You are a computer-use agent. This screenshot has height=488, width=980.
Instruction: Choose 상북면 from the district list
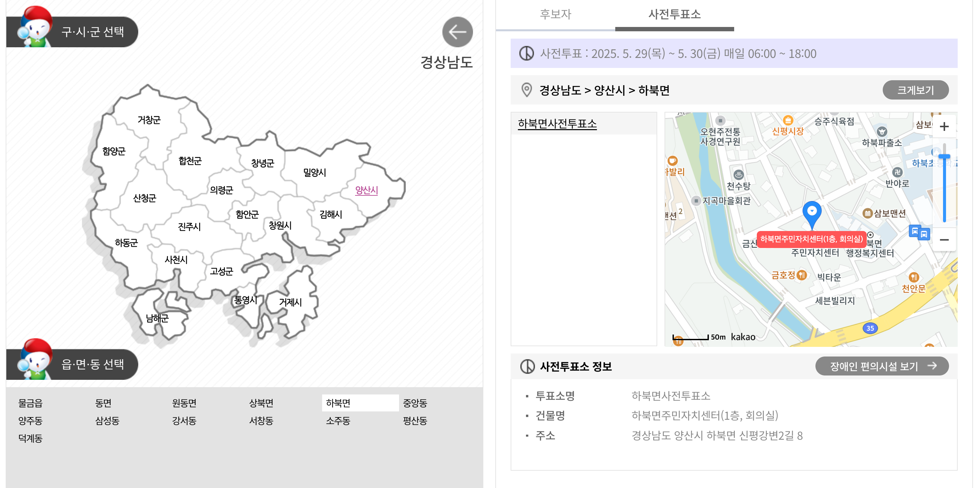[261, 403]
